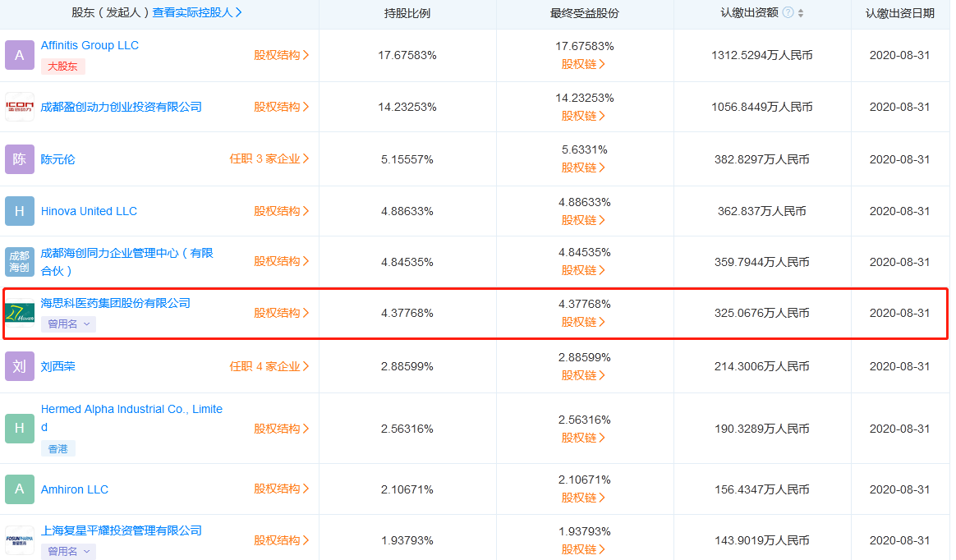
Task: Click the help icon beside 认缴出资额
Action: pyautogui.click(x=788, y=13)
